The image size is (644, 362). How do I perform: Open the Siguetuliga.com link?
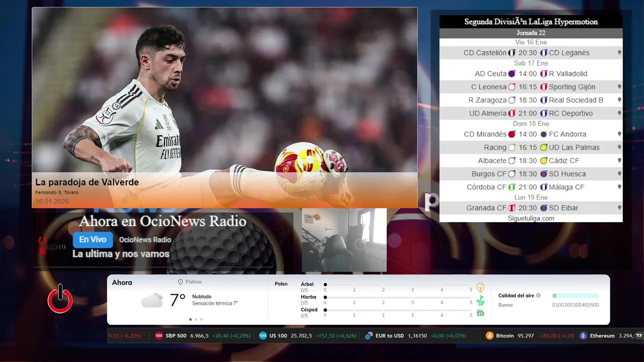coord(531,218)
